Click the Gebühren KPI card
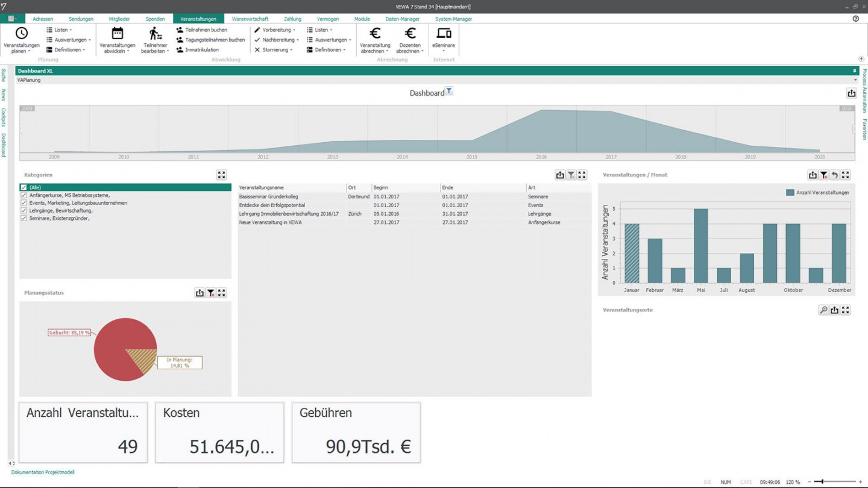This screenshot has height=488, width=868. (356, 433)
